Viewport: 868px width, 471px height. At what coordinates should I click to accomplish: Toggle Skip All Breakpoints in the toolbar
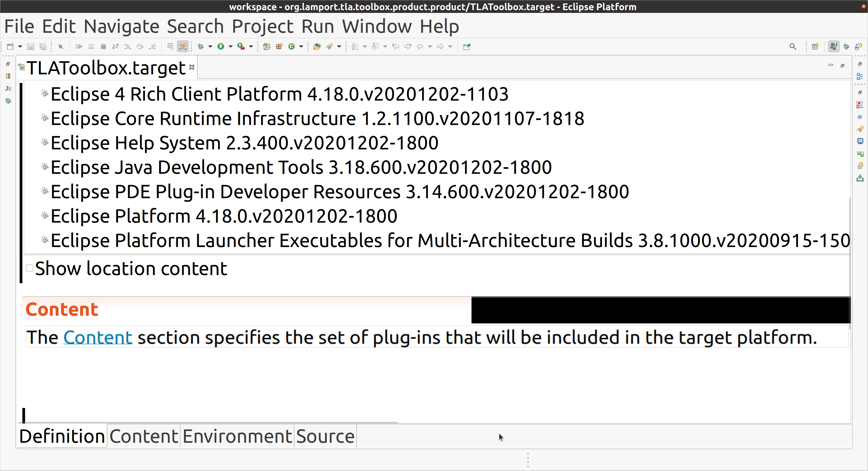click(60, 47)
